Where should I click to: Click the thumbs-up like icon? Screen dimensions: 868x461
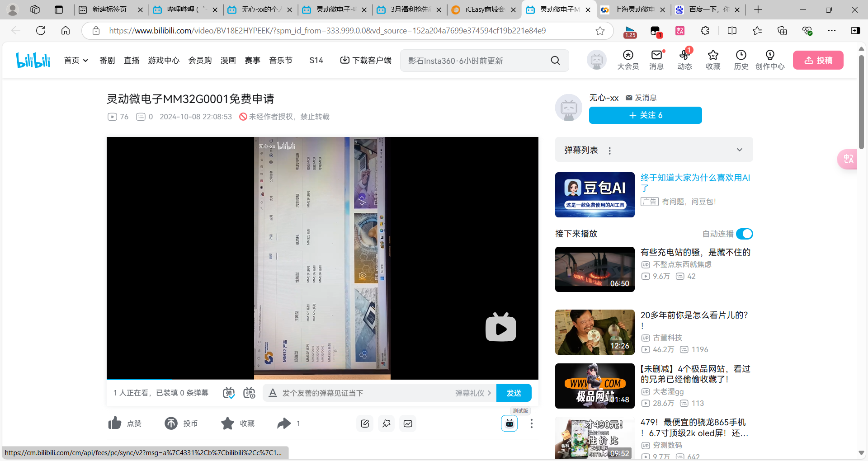coord(115,423)
